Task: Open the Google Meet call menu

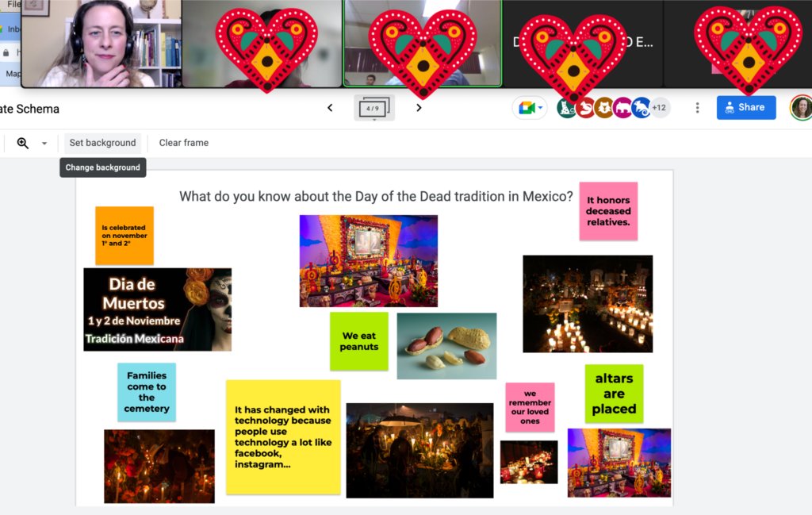Action: click(x=530, y=108)
